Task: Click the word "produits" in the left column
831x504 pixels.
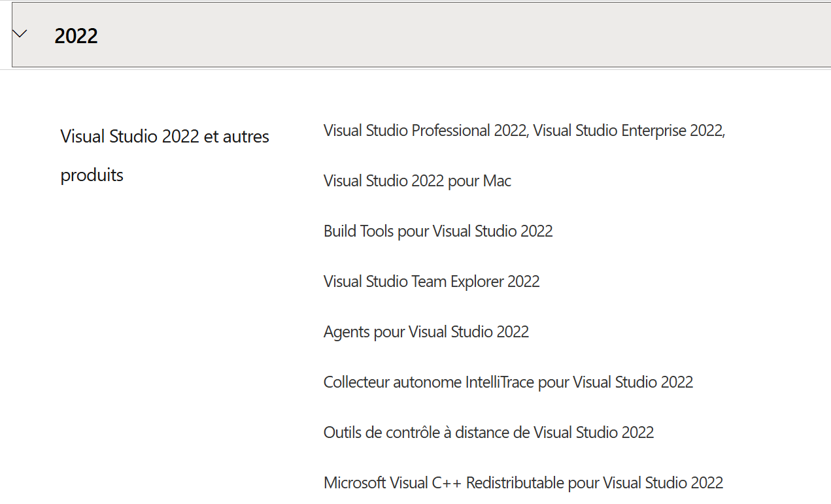Action: (92, 175)
